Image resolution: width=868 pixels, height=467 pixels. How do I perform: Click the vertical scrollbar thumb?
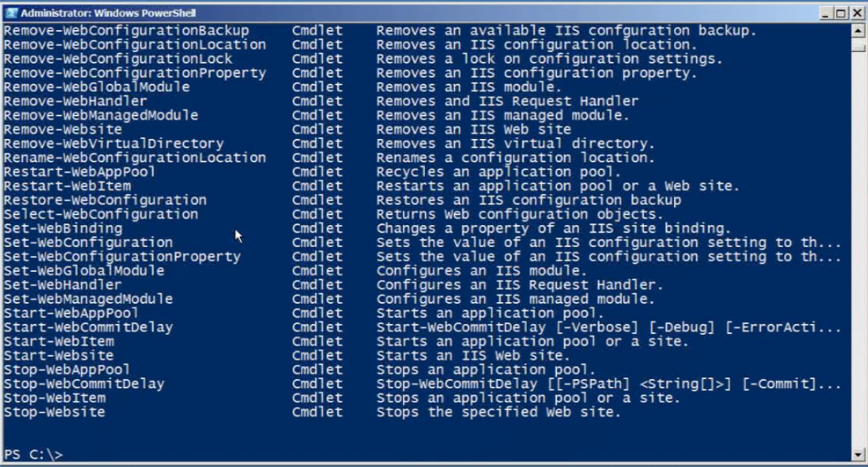[858, 47]
